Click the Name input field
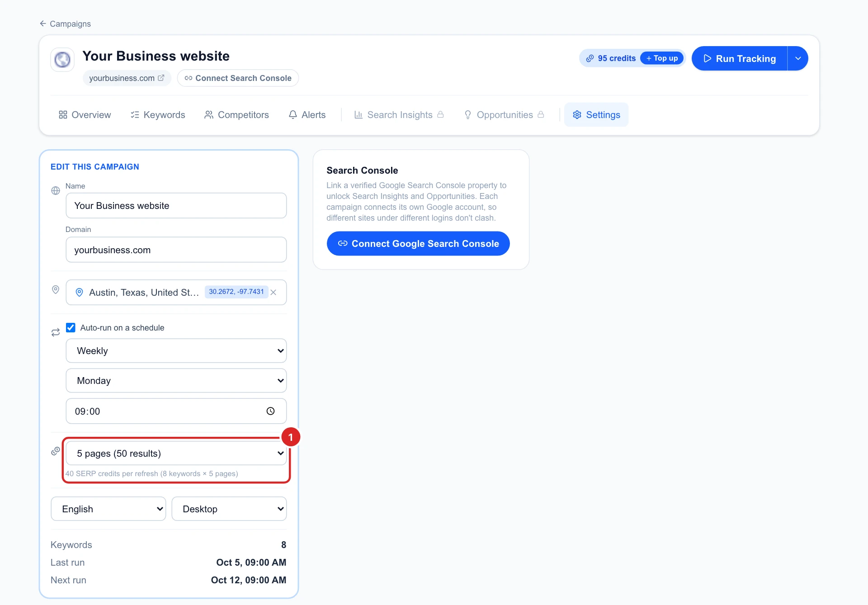 [176, 206]
